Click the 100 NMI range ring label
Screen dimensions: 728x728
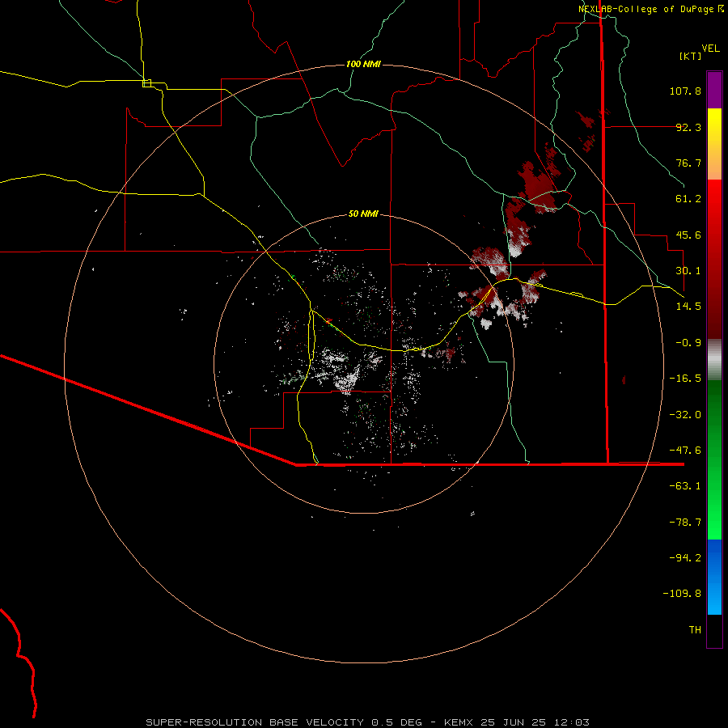click(x=363, y=64)
